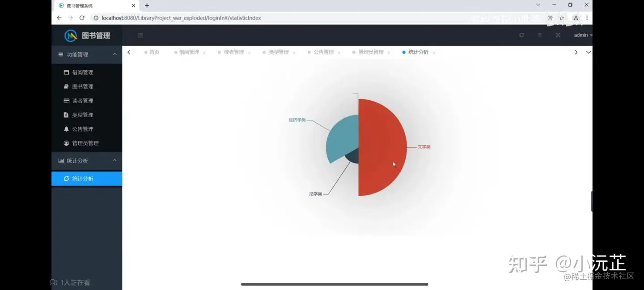Close the 借阅管理 tab
The image size is (644, 290).
(x=204, y=52)
